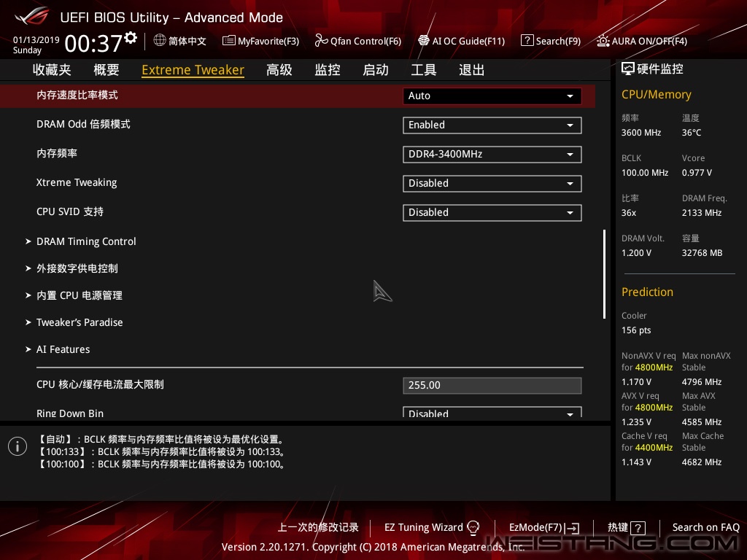Click the ROG logo icon

coord(31,17)
